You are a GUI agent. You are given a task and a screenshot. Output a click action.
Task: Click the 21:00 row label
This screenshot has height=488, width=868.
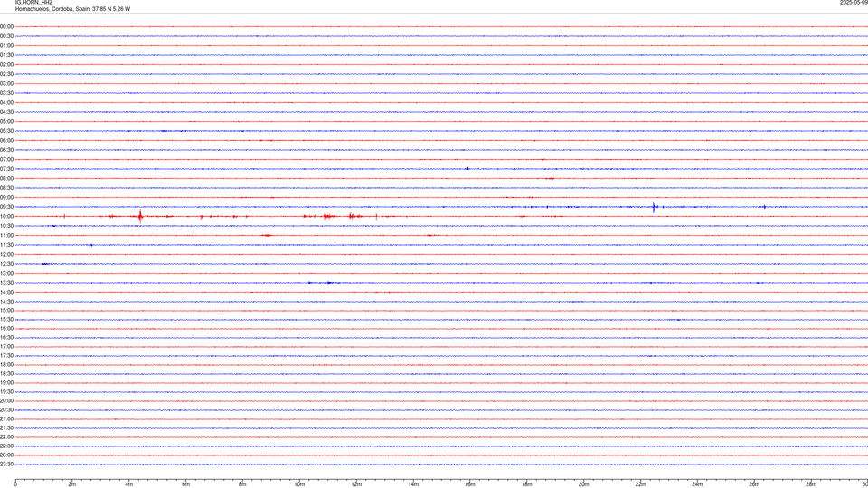(x=6, y=418)
